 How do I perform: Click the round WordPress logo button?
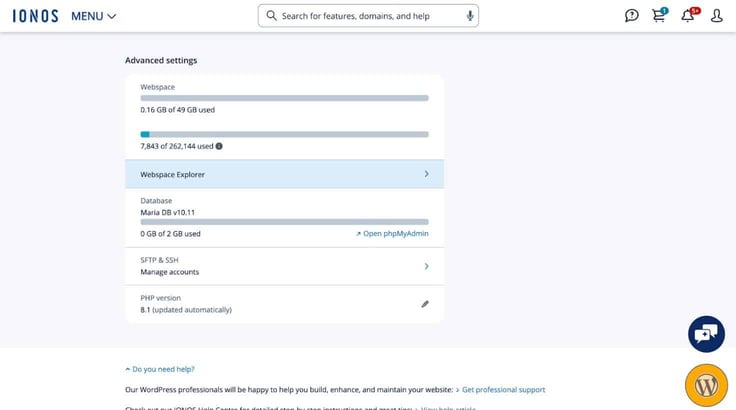(x=706, y=385)
